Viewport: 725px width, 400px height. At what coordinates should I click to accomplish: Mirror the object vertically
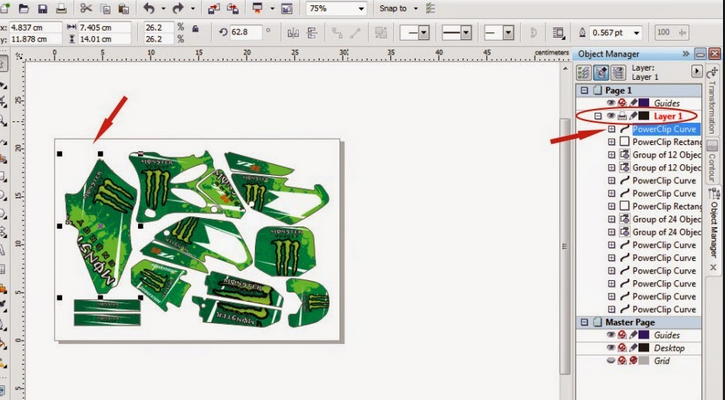(x=312, y=33)
